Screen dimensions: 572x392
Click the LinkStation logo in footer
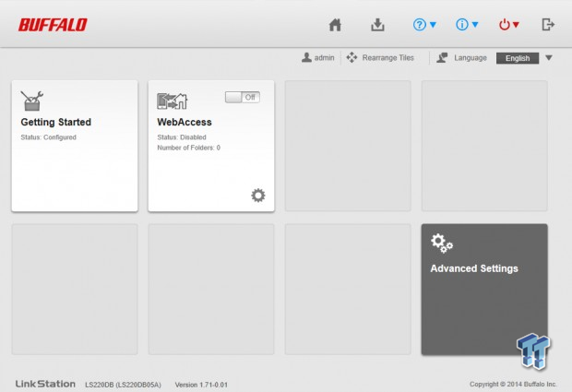coord(45,384)
